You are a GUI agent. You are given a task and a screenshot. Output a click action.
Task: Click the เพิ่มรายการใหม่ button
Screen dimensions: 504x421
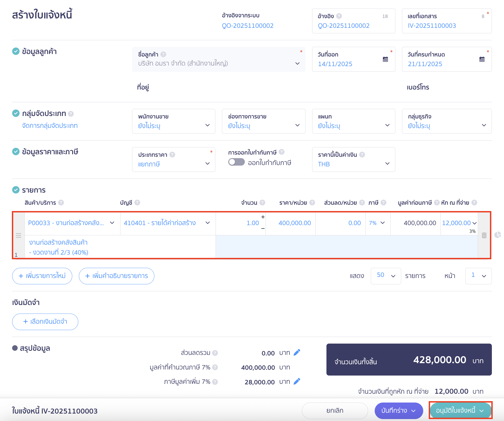click(x=42, y=276)
